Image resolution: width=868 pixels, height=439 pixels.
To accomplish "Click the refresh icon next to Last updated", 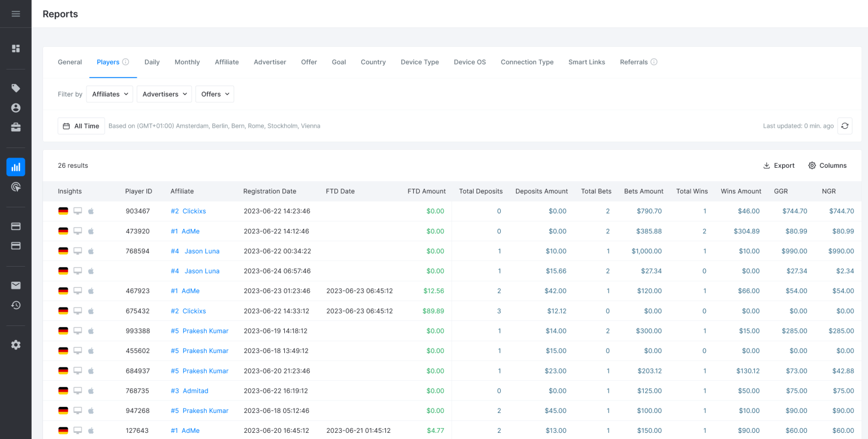I will pyautogui.click(x=845, y=126).
